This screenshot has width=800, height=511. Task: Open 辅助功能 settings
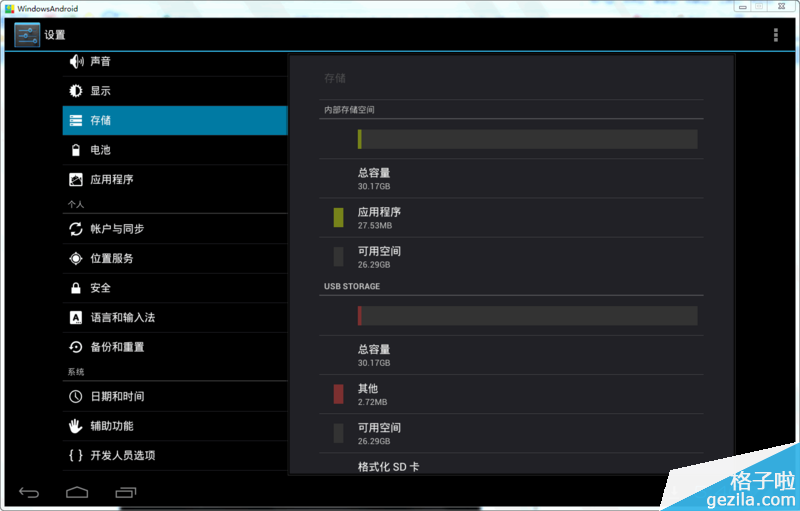(175, 426)
